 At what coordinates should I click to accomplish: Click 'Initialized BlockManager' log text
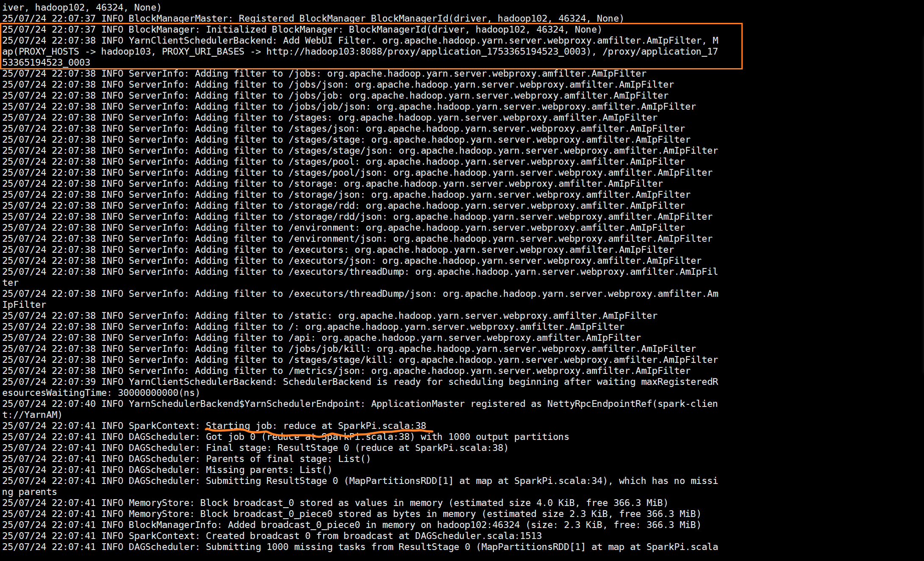click(x=274, y=30)
